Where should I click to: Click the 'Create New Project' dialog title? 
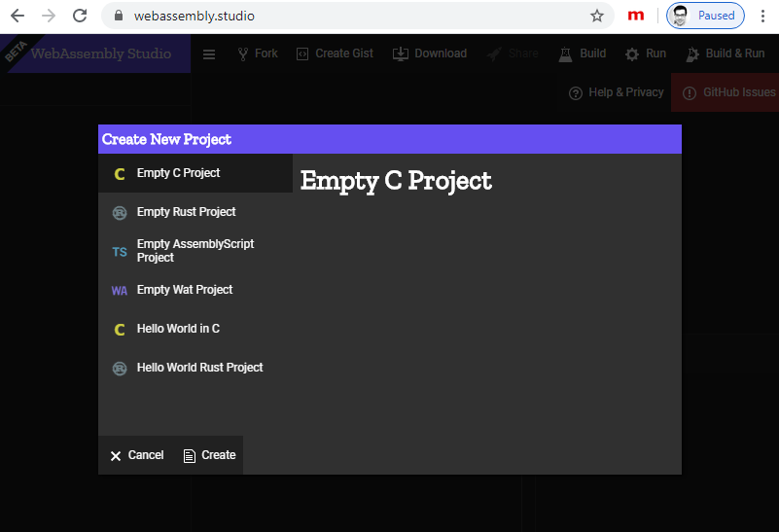click(x=166, y=140)
